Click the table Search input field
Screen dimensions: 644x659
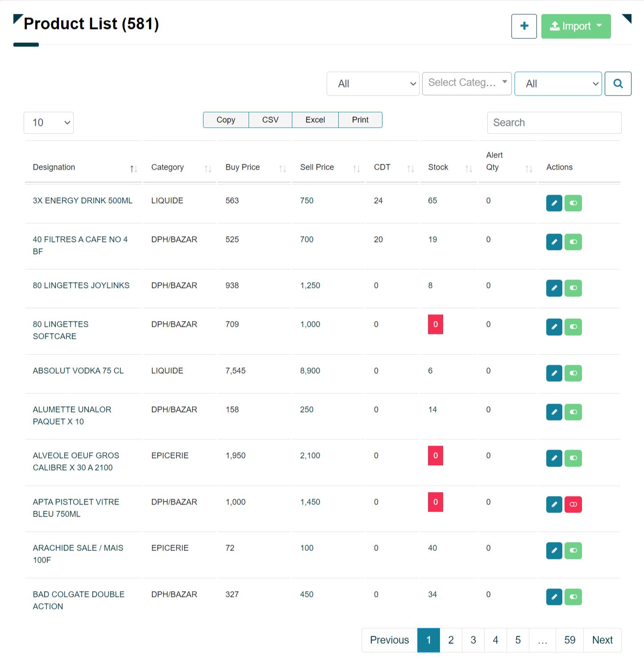tap(554, 123)
